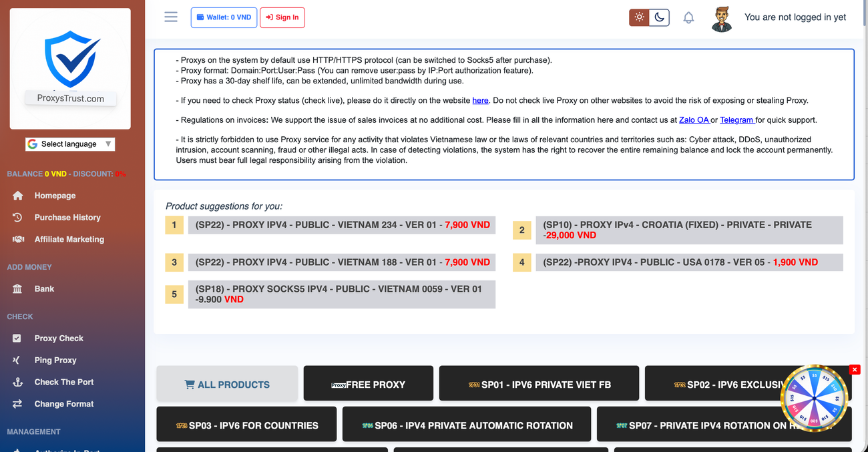Select SP06 - IPV4 PRIVATE AUTOMATIC ROTATION
Image resolution: width=868 pixels, height=452 pixels.
[x=467, y=425]
